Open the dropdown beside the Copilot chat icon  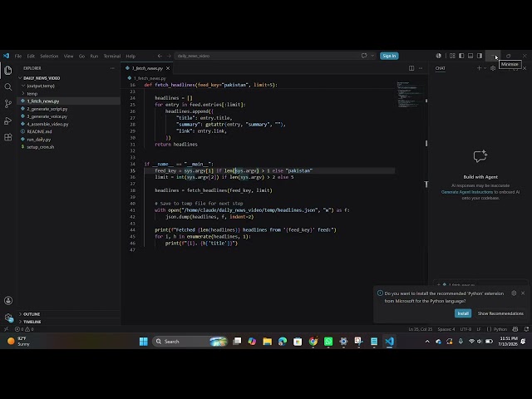(372, 56)
